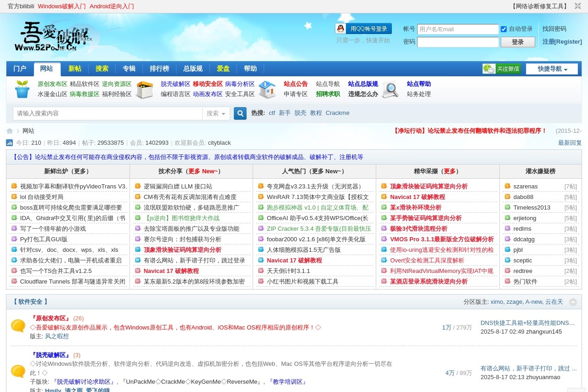
Task: Click the statistics chart icon
Action: coord(9,143)
